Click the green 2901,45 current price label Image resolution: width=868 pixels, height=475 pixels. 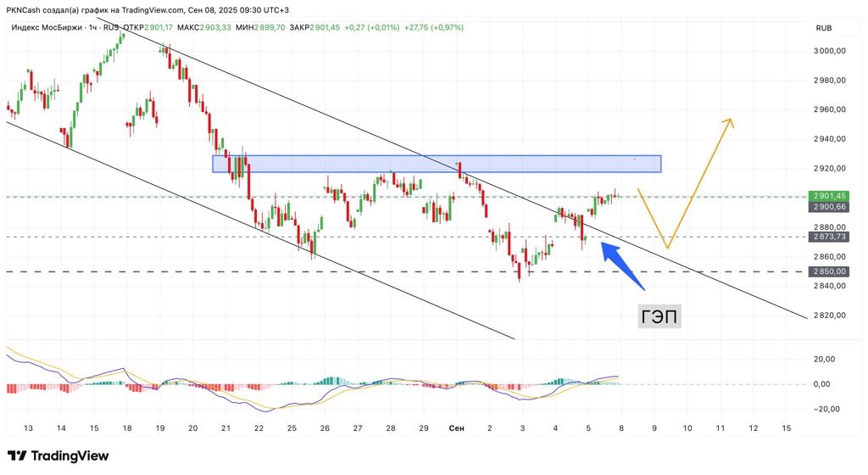828,196
